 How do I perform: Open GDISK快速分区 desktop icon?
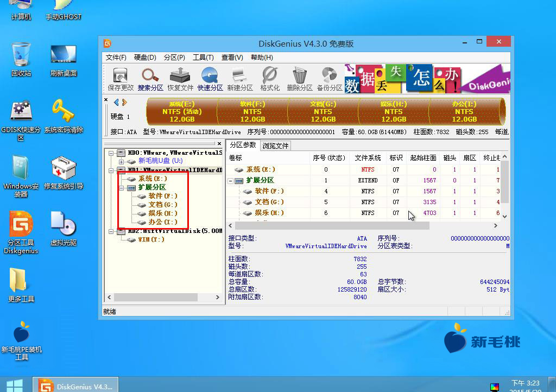(x=21, y=121)
